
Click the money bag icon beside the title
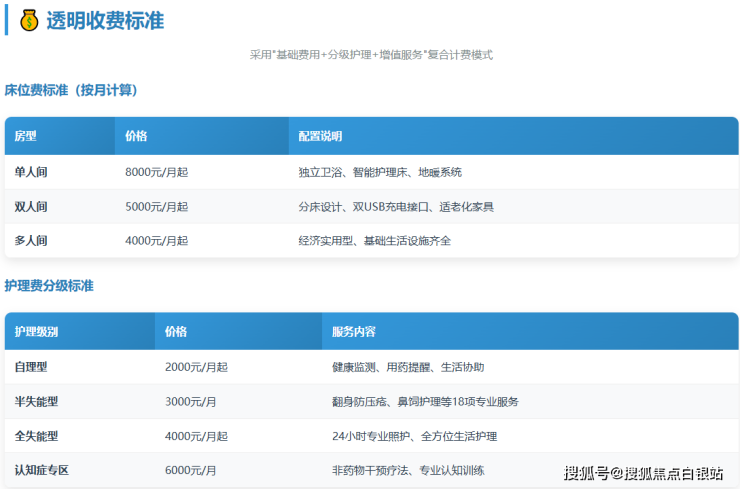[29, 21]
